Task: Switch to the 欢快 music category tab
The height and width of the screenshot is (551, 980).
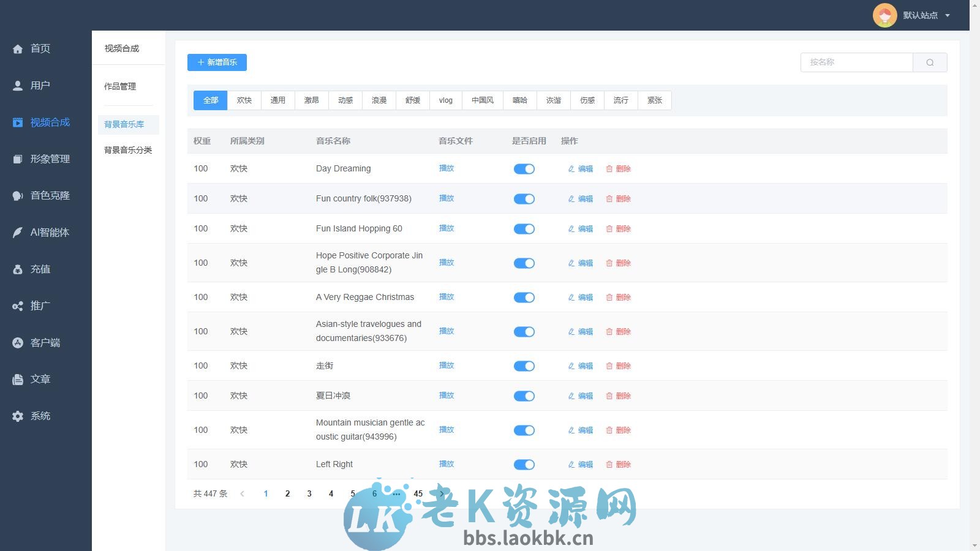Action: click(x=244, y=100)
